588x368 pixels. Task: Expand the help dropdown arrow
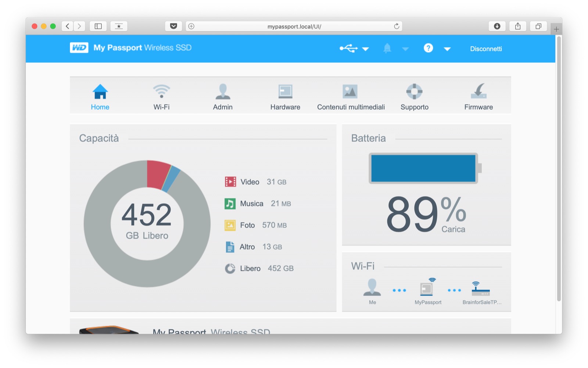click(447, 49)
